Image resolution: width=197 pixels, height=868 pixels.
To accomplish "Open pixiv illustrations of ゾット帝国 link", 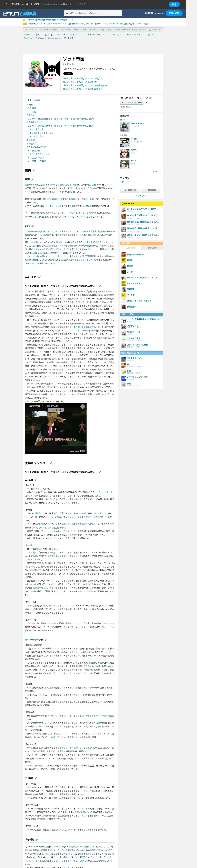I will point(82,79).
